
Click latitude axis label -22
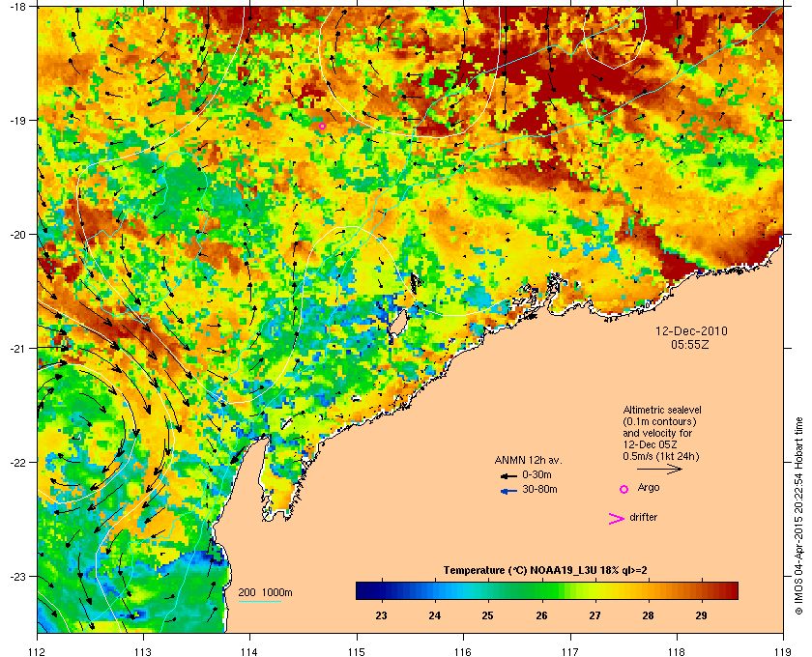click(x=17, y=462)
